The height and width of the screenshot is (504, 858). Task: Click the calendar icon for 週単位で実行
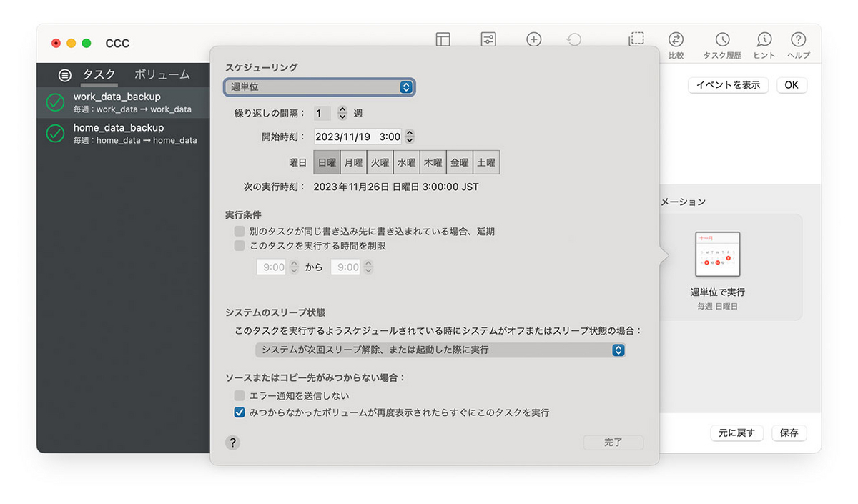pyautogui.click(x=718, y=255)
